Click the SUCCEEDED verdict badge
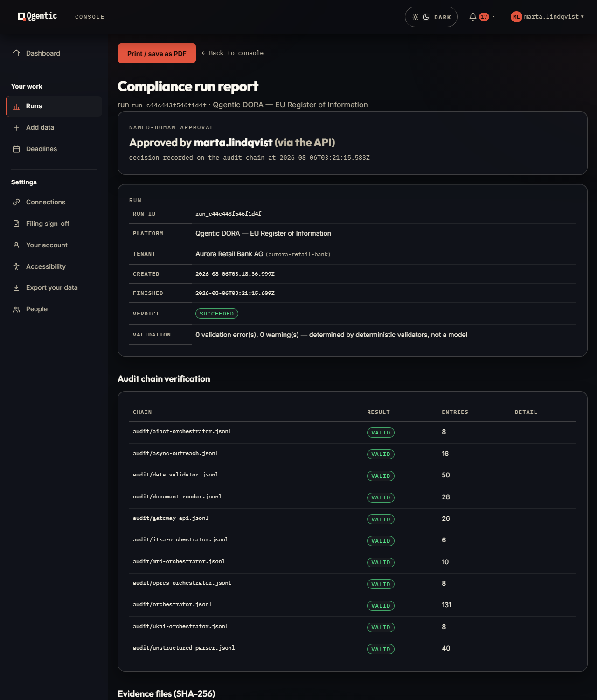 [217, 314]
